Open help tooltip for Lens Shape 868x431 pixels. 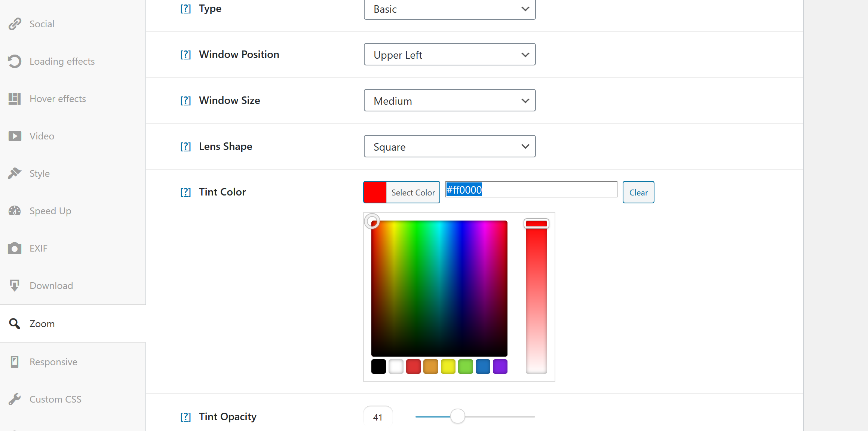tap(185, 147)
